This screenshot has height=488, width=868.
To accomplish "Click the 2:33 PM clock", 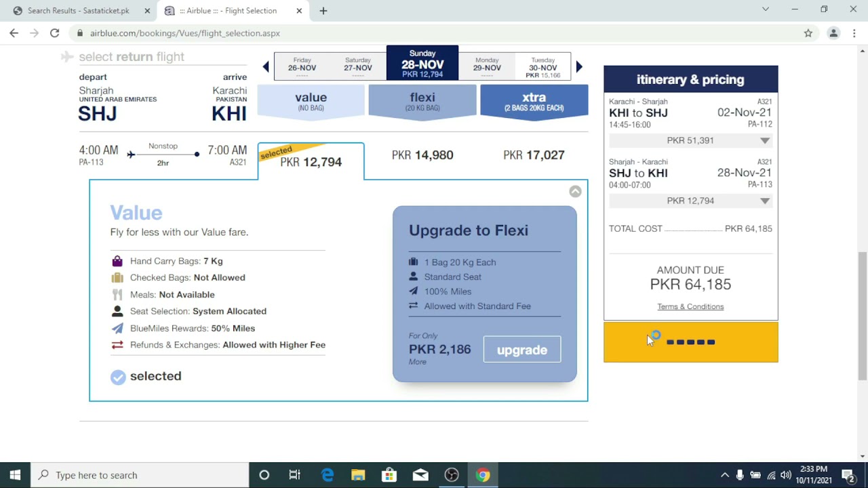I will pyautogui.click(x=814, y=469).
